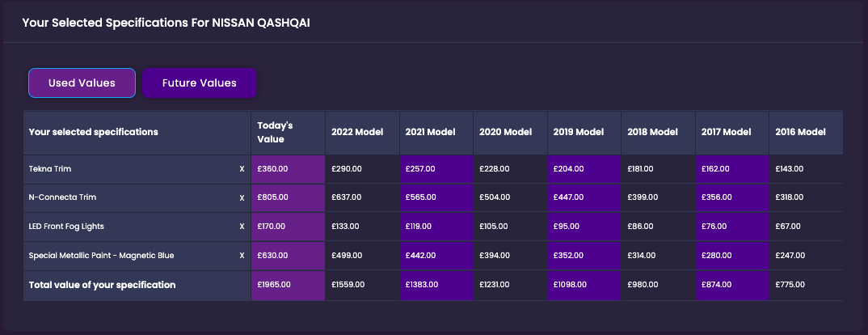Select the LED Front Fog Lights row
The width and height of the screenshot is (868, 335).
(66, 227)
